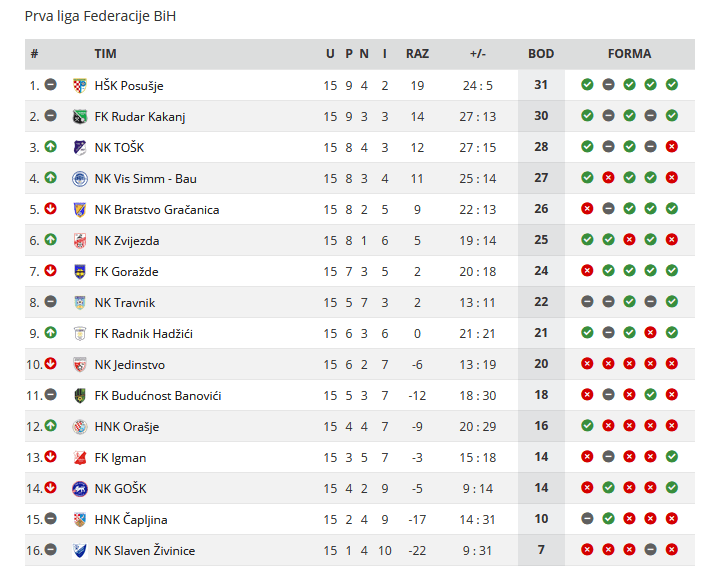Click the NK Vis Simm - Bau crest
The image size is (711, 571).
(x=80, y=179)
